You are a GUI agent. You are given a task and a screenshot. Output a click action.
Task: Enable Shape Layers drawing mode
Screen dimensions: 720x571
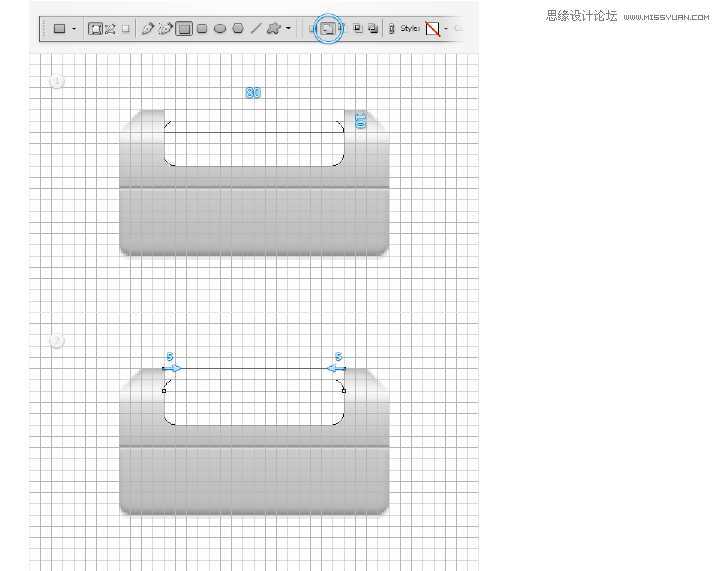95,29
